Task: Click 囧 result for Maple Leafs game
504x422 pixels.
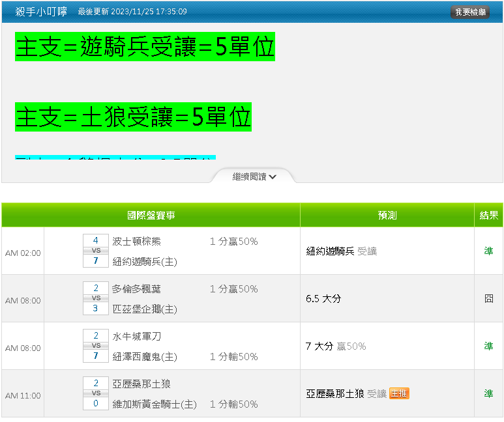Action: [x=488, y=299]
